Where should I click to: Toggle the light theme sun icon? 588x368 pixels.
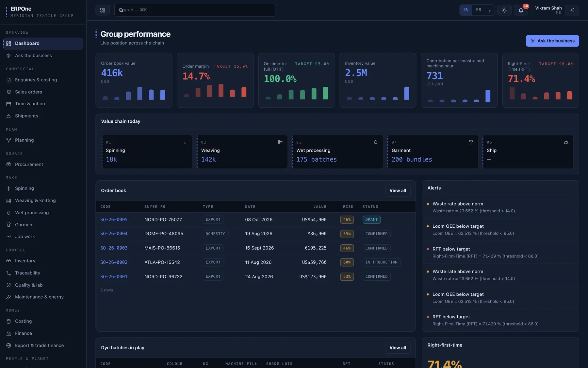click(504, 10)
